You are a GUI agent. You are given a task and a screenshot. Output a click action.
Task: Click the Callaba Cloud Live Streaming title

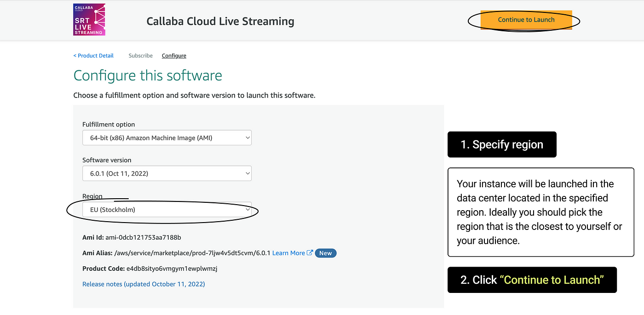pyautogui.click(x=220, y=21)
